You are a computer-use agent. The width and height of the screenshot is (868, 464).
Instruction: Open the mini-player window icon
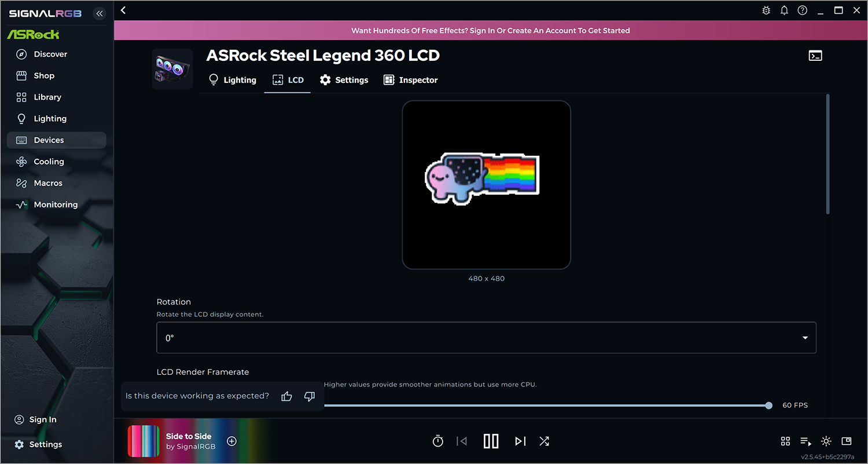click(x=846, y=441)
